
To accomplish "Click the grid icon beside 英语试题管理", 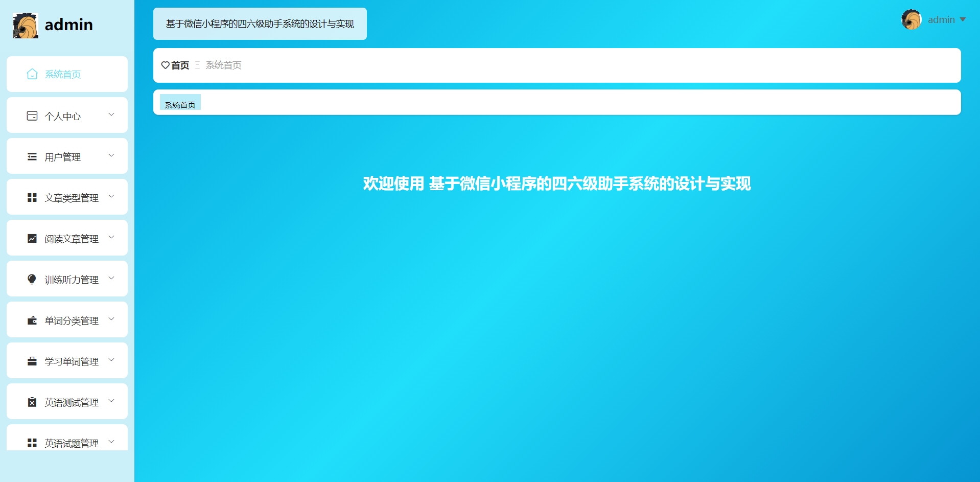I will (32, 443).
